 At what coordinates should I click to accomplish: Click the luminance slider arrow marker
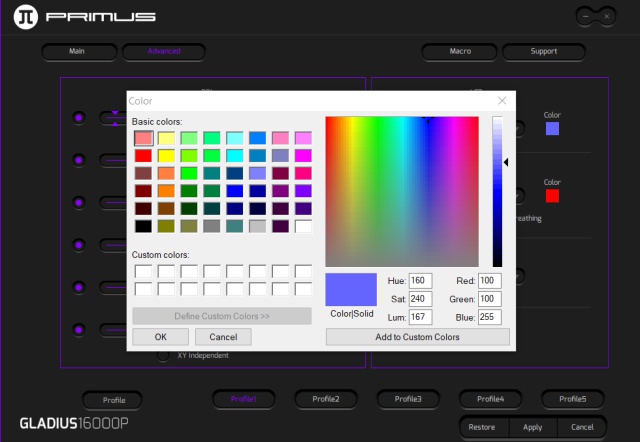pyautogui.click(x=506, y=162)
